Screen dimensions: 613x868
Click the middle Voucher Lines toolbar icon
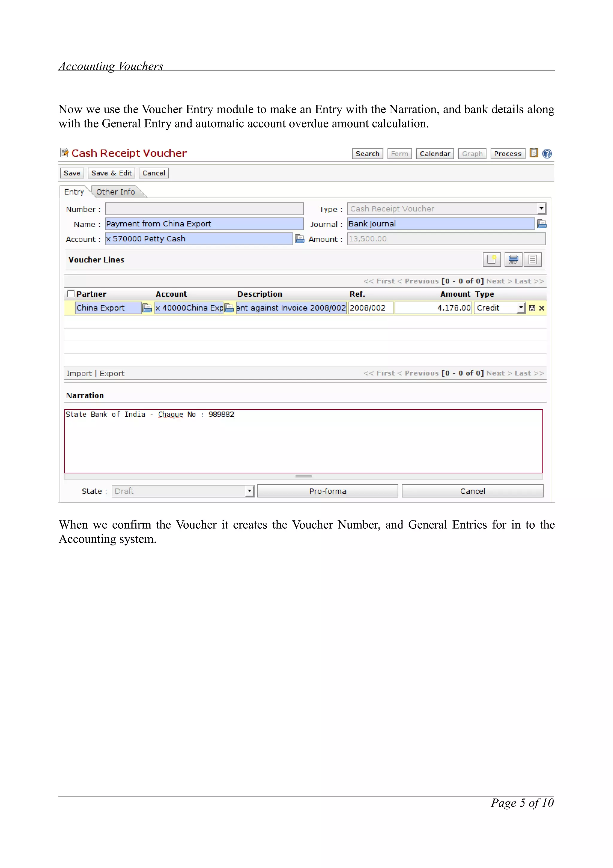pyautogui.click(x=513, y=259)
